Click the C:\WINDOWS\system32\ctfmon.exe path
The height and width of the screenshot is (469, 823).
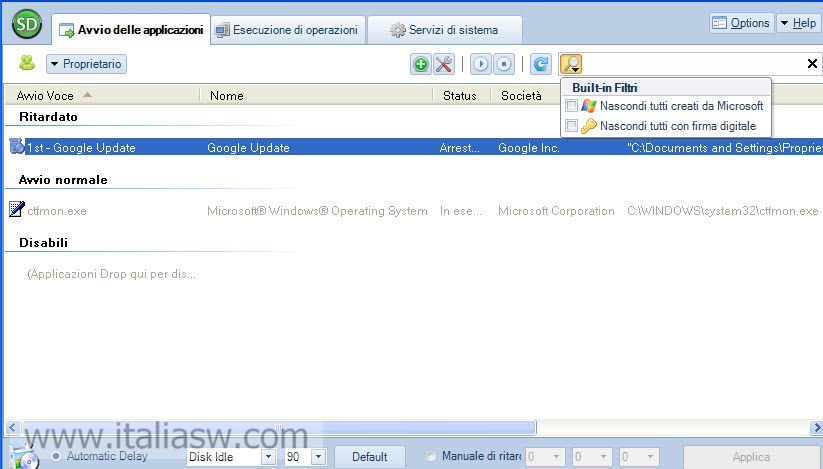(723, 211)
